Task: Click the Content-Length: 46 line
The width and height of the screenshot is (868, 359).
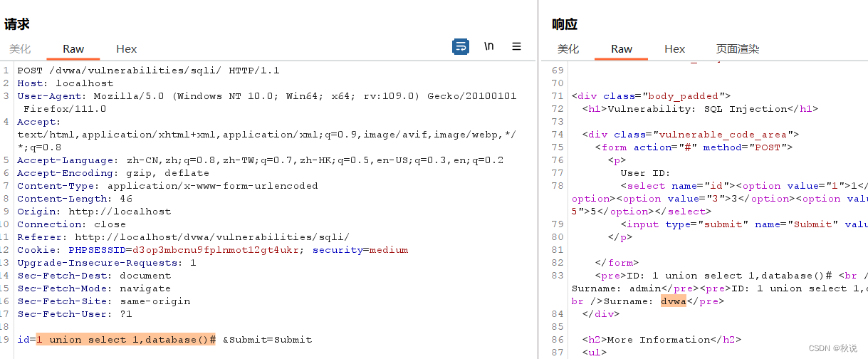Action: (x=75, y=199)
